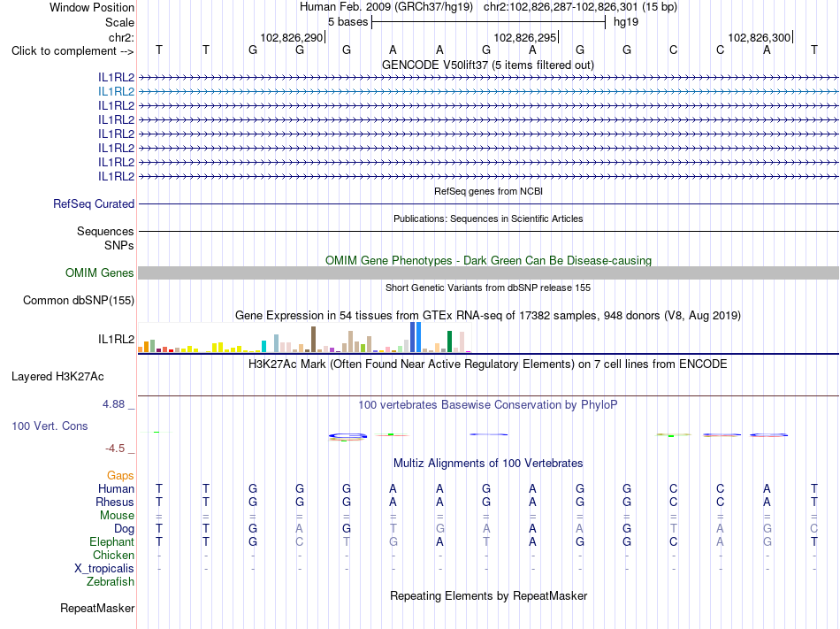Image resolution: width=840 pixels, height=629 pixels.
Task: Select the Zebrafish species row label
Action: [x=111, y=581]
